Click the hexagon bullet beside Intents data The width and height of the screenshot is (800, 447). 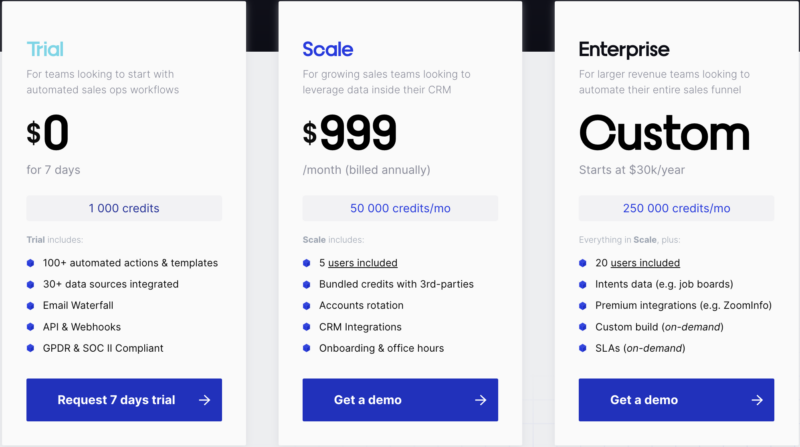tap(583, 284)
